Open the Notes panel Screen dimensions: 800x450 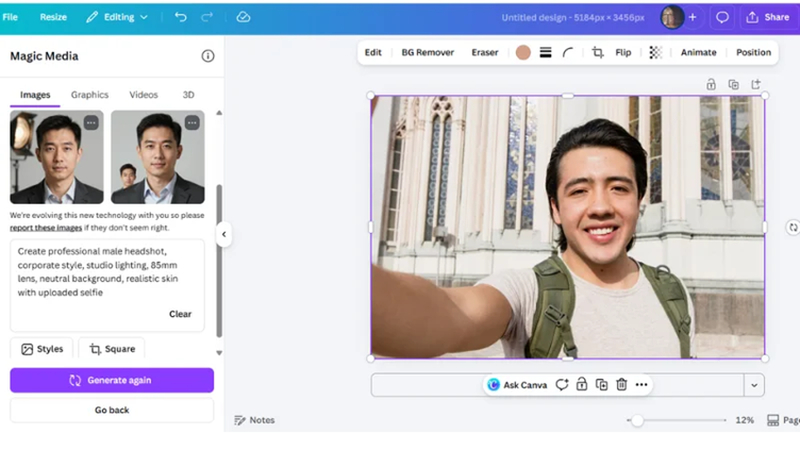point(255,420)
